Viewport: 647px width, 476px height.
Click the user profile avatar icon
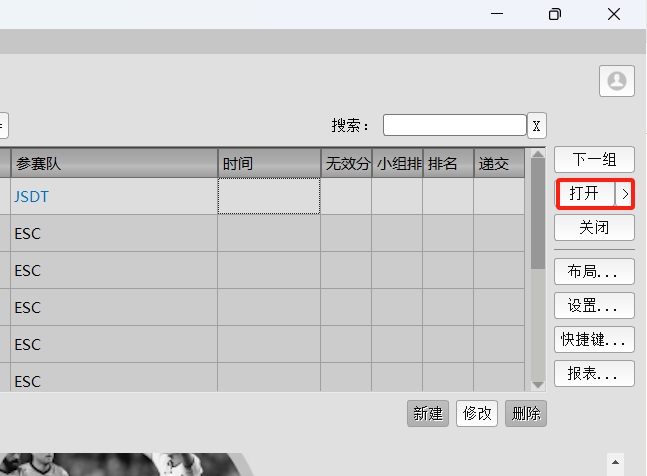point(617,81)
